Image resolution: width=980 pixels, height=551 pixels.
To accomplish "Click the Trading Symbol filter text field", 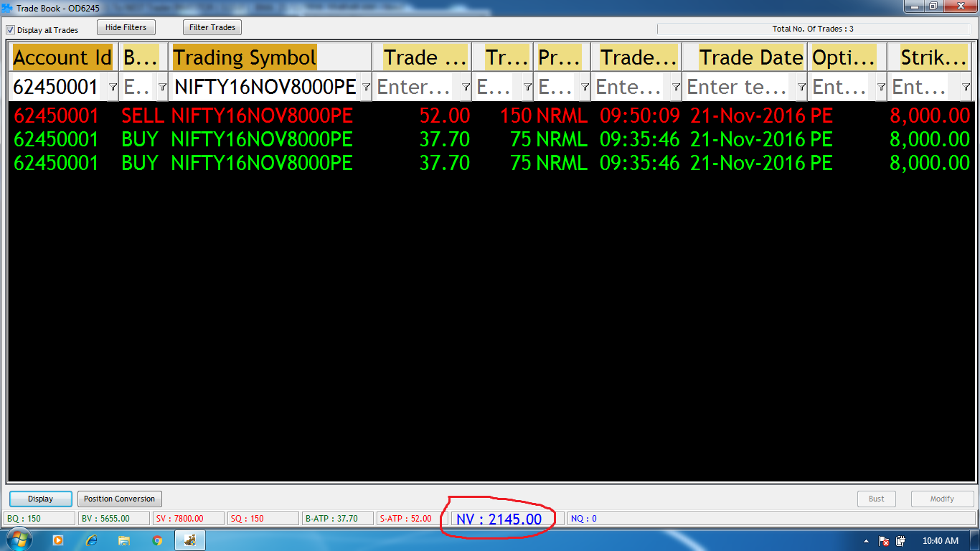I will click(265, 87).
